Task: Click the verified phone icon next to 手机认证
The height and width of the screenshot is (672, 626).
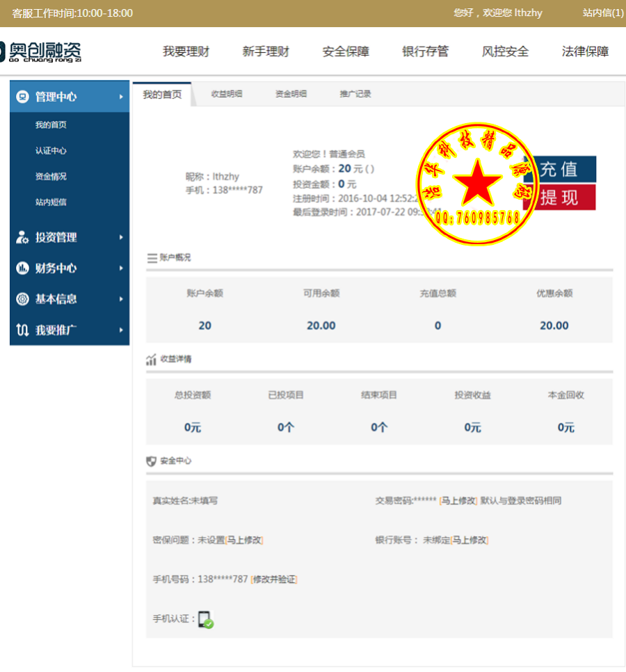Action: (206, 619)
